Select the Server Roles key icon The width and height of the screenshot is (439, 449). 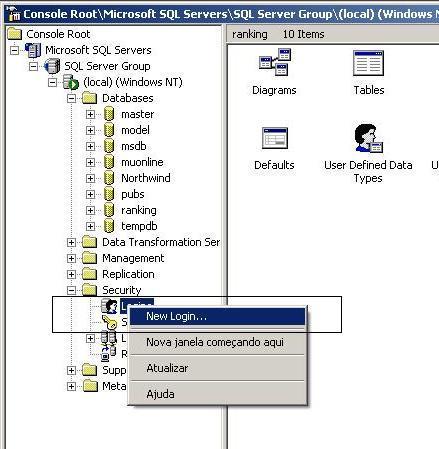coord(109,322)
